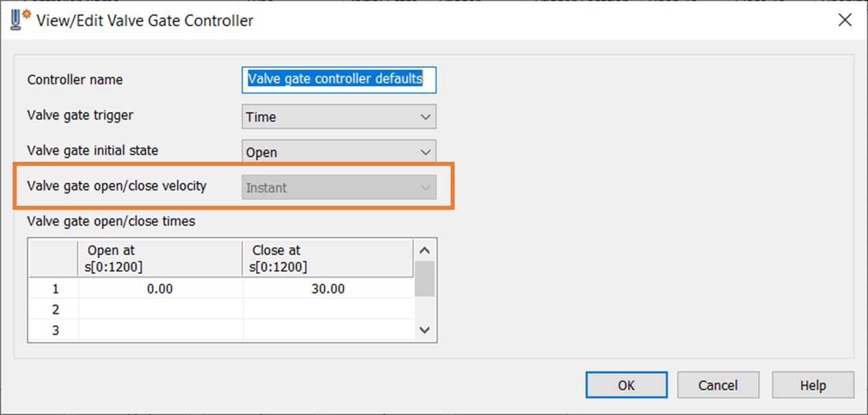868x415 pixels.
Task: Click the empty Close at cell in row 3
Action: point(328,330)
